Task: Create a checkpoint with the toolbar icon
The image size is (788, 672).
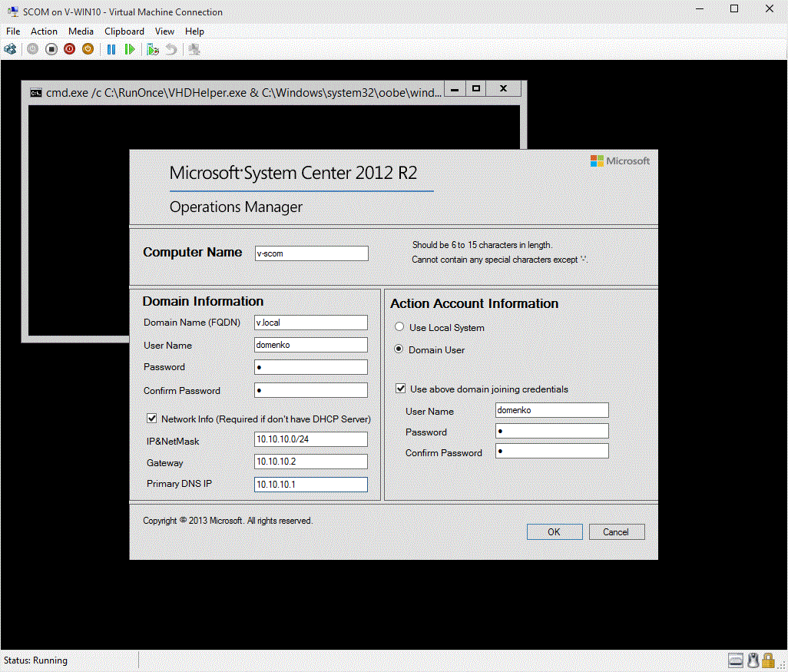Action: pos(153,49)
